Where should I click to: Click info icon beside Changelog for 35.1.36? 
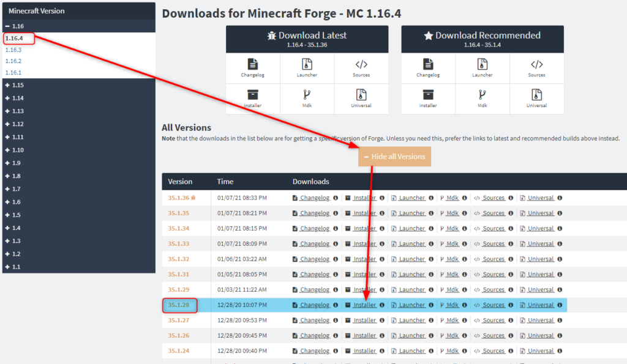(336, 198)
